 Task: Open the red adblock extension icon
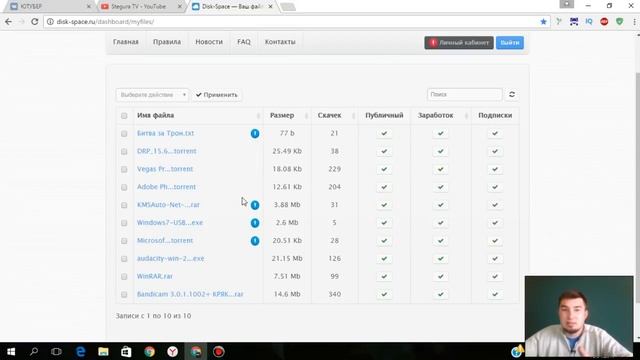[x=604, y=22]
